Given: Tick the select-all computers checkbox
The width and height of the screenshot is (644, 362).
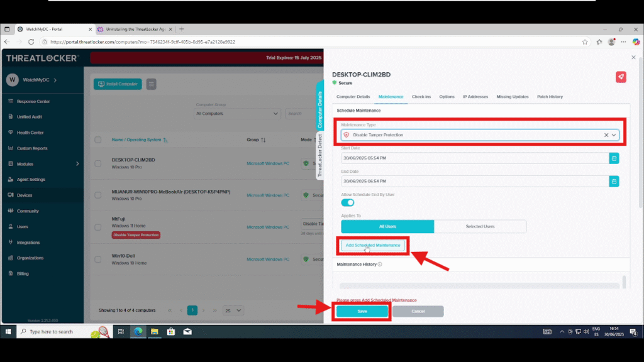Looking at the screenshot, I should click(97, 140).
